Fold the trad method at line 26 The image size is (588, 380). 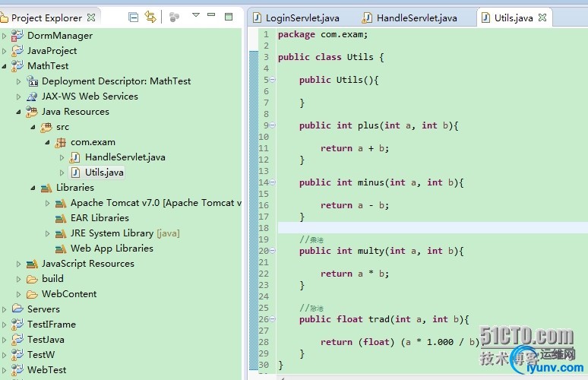[273, 319]
